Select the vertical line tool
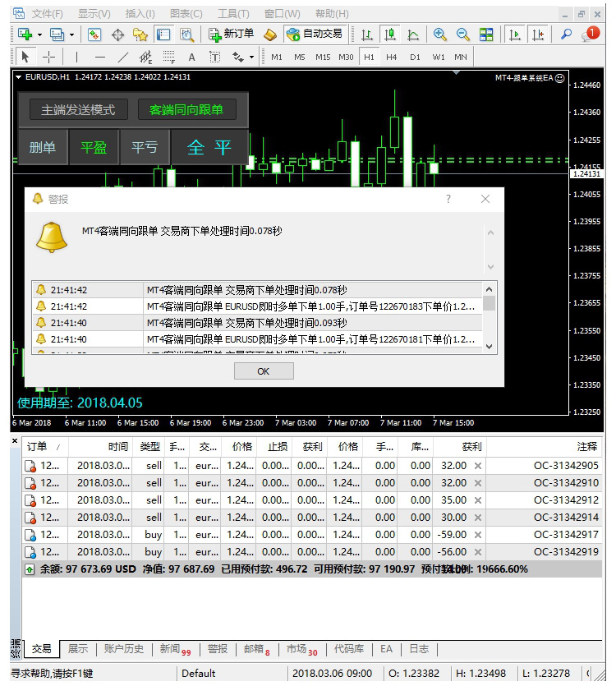The height and width of the screenshot is (686, 616). 76,57
